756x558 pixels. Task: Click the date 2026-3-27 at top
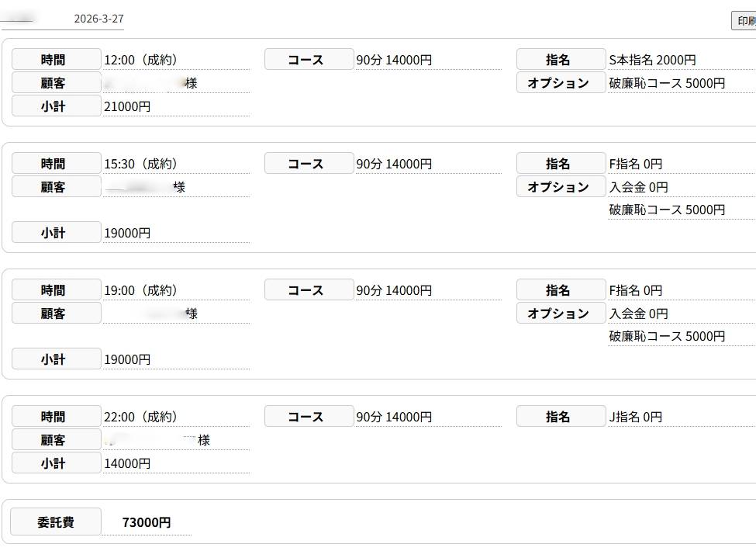tap(98, 19)
